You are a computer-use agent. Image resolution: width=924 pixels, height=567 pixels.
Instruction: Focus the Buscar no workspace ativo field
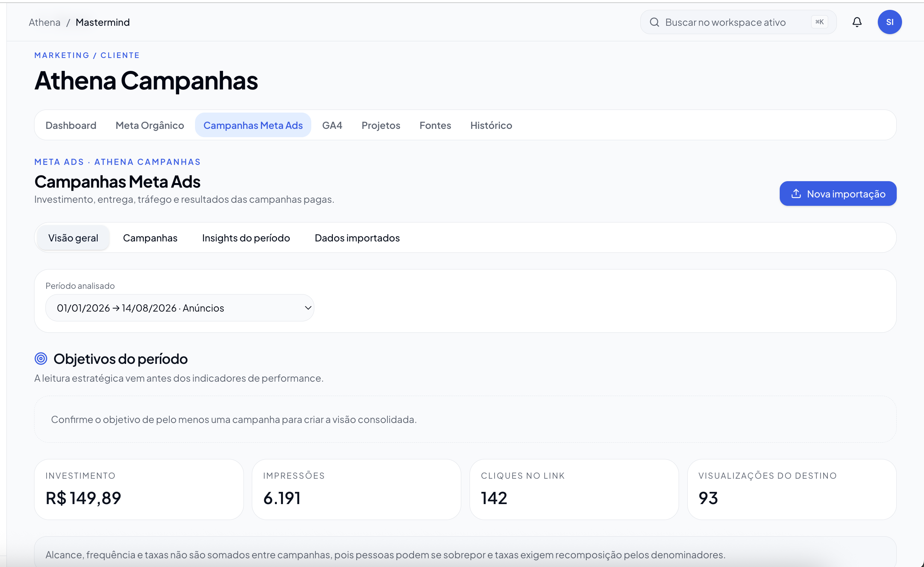[x=738, y=22]
